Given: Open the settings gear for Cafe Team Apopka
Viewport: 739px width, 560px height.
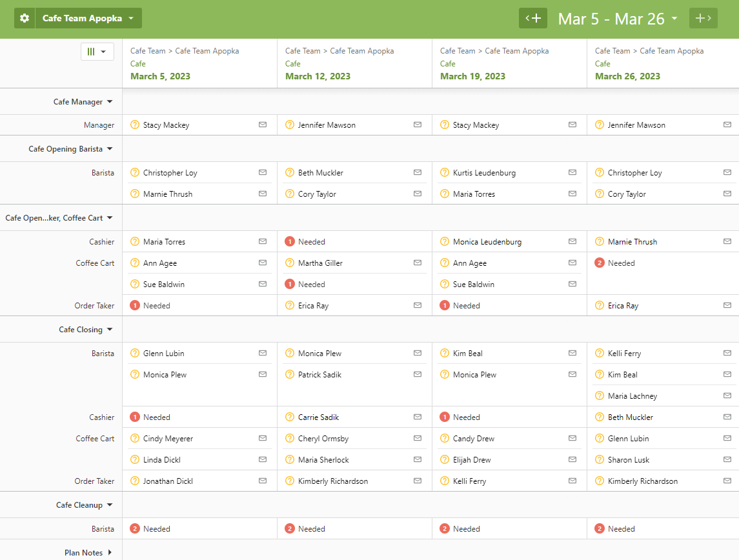Looking at the screenshot, I should [25, 18].
